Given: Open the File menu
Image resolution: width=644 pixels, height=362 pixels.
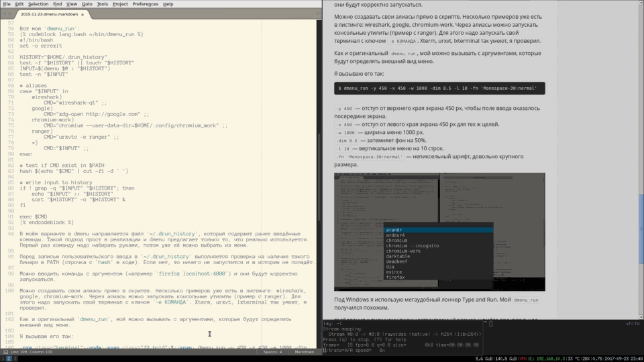Looking at the screenshot, I should point(6,3).
